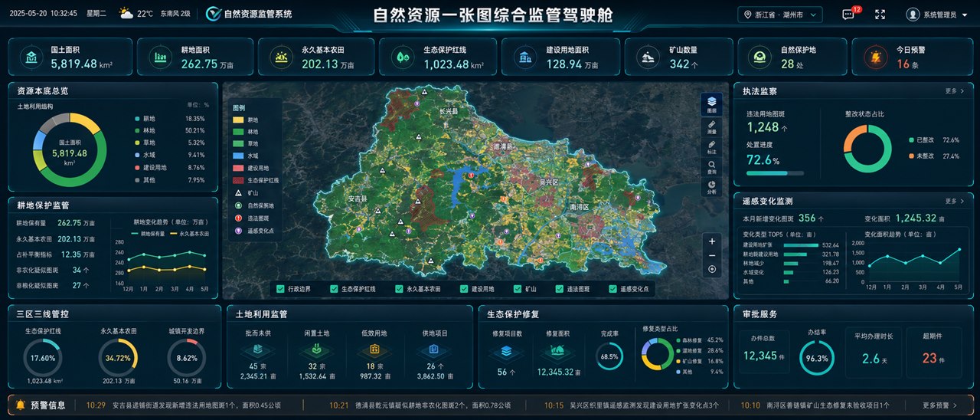The width and height of the screenshot is (980, 420).
Task: Click the 修复面积 landscape icon
Action: [558, 352]
